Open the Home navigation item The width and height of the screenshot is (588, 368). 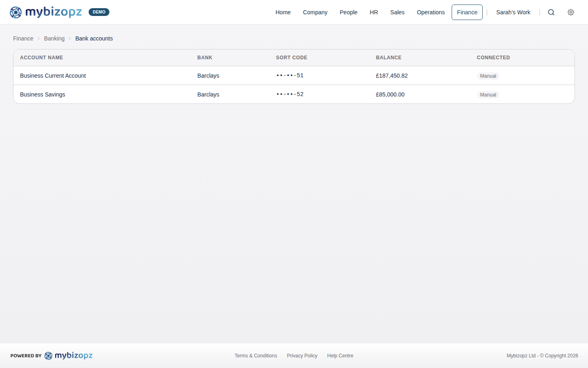pos(283,12)
